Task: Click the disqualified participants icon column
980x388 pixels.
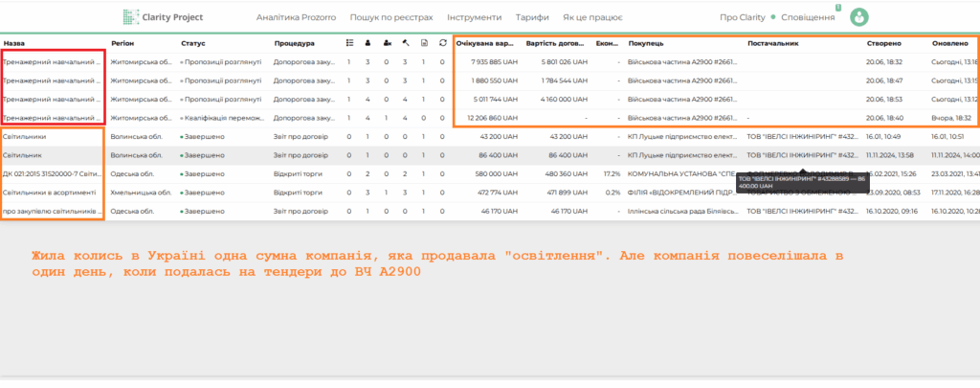Action: click(387, 43)
